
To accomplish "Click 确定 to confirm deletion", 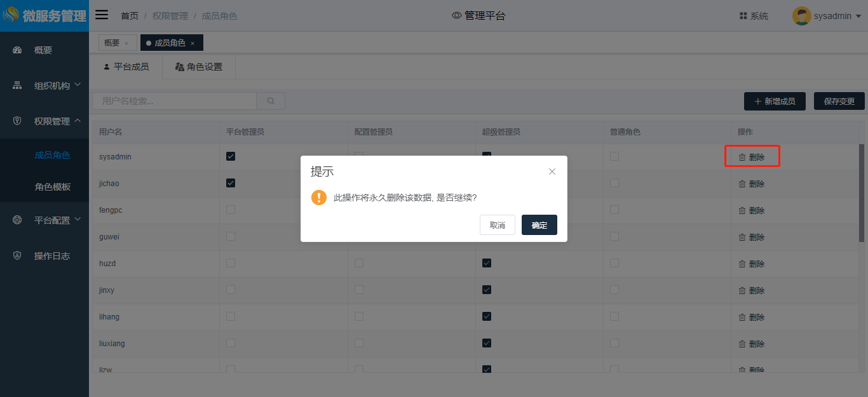I will (x=539, y=225).
